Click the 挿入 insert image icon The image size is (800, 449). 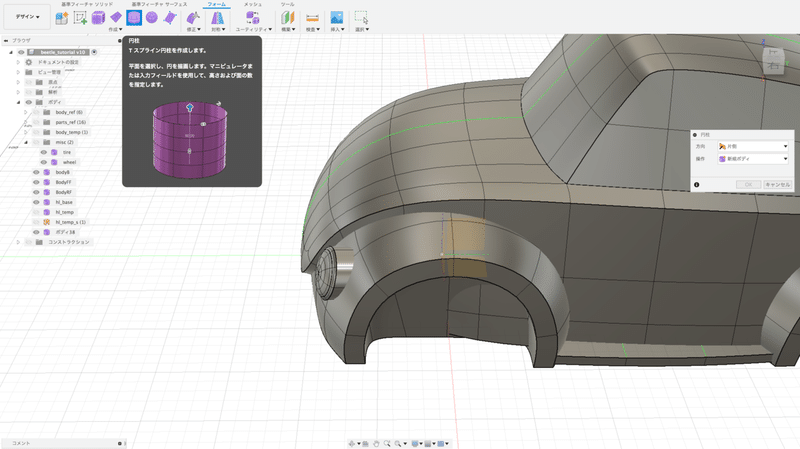point(337,17)
